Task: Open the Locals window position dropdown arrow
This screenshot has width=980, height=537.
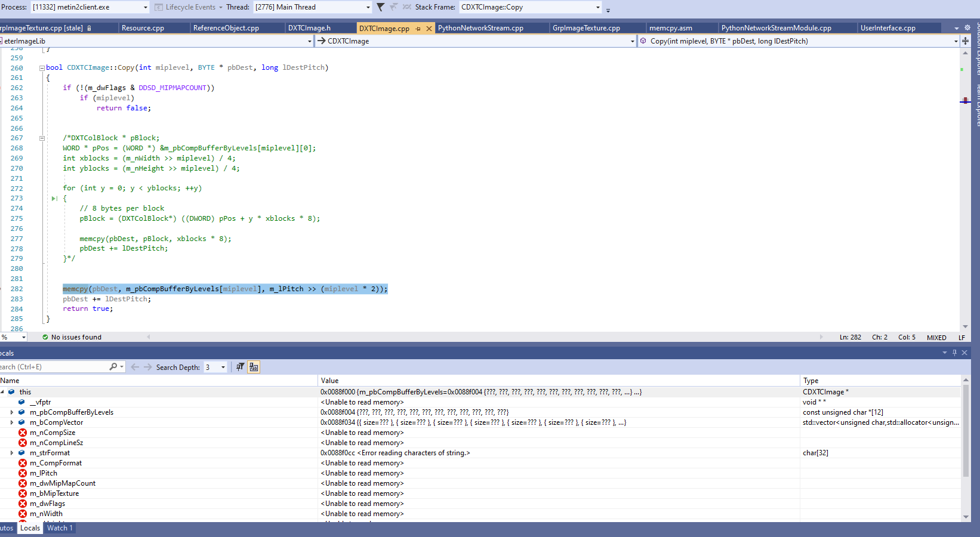Action: click(x=945, y=353)
